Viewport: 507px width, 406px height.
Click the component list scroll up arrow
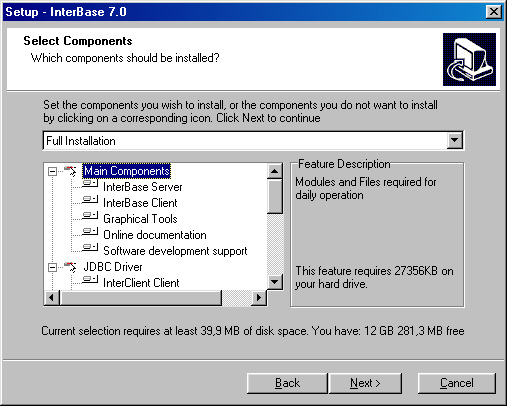click(275, 171)
